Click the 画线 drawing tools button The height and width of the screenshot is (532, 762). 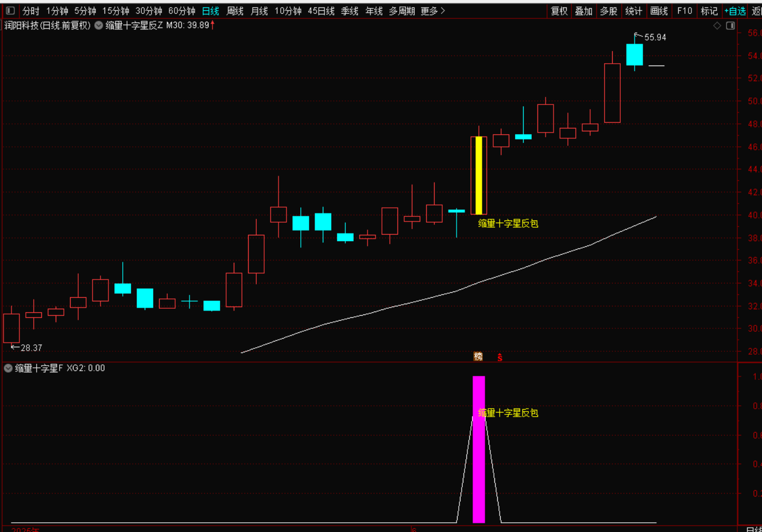[x=659, y=11]
